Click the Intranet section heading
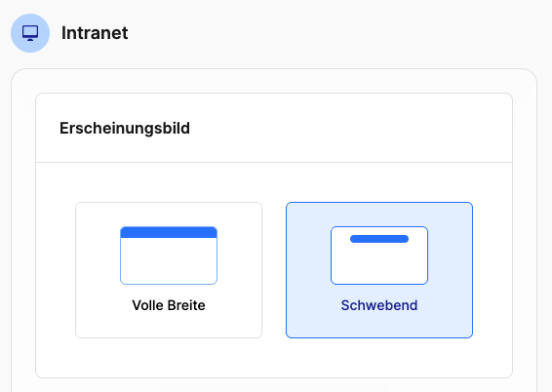 click(x=95, y=33)
